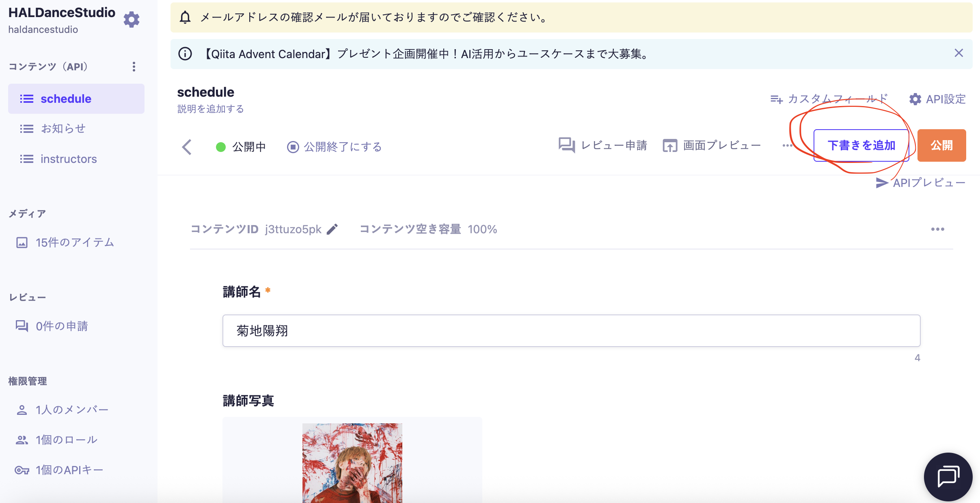Screen dimensions: 980x503
Task: Open the chat support bubble
Action: click(x=948, y=476)
